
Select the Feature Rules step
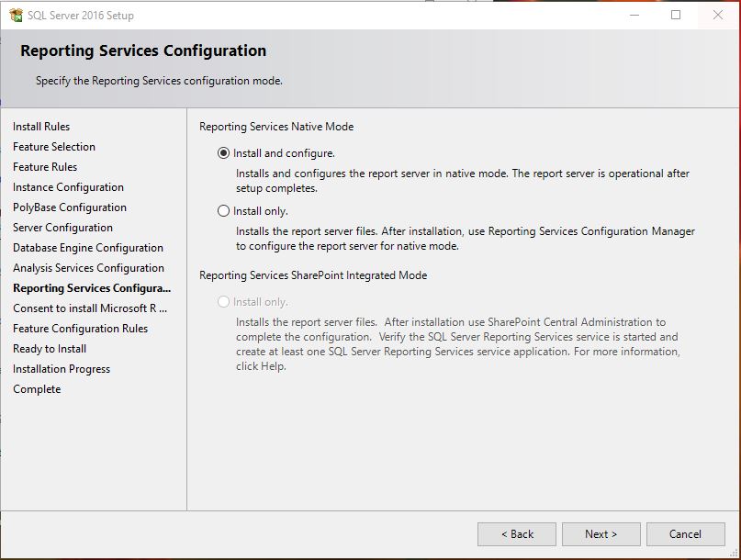44,167
